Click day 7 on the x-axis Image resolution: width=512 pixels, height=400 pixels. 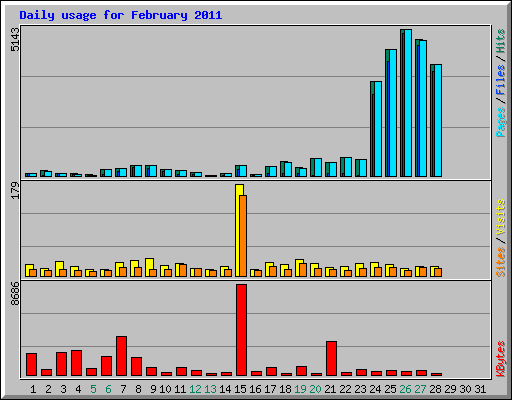click(123, 389)
